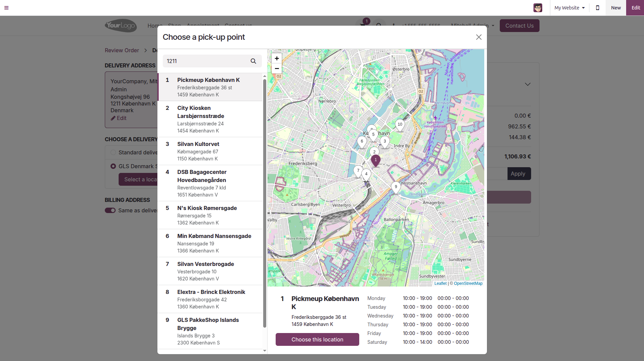Click the Saturday opening hours row
This screenshot has height=361, width=644.
[x=418, y=342]
